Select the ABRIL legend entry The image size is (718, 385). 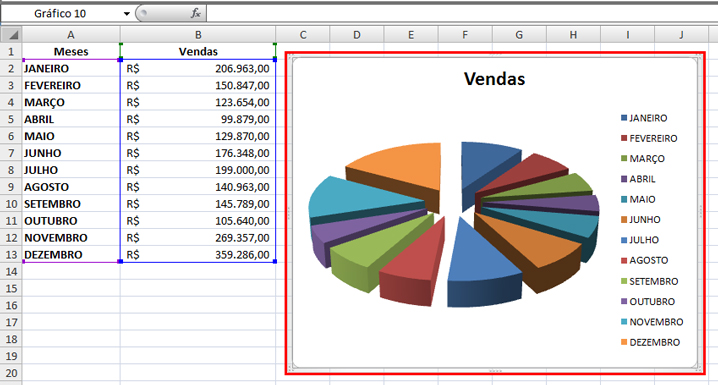(x=638, y=179)
